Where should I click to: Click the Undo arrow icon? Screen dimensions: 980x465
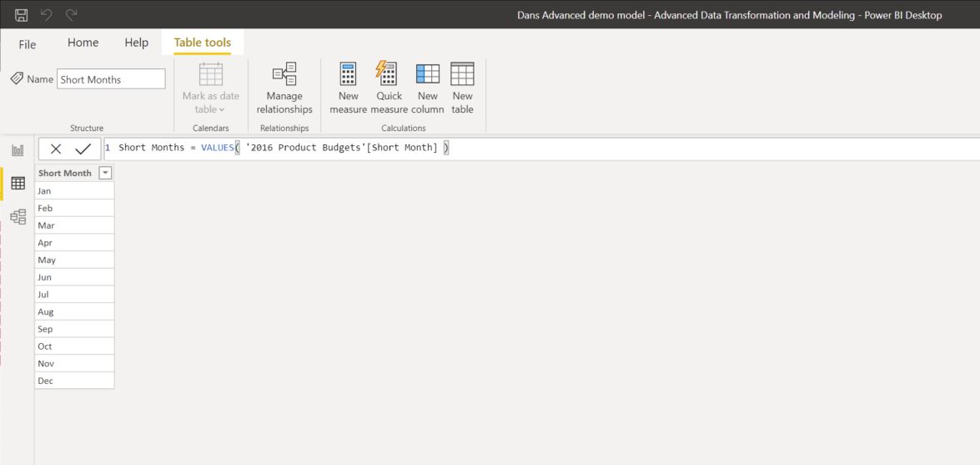tap(46, 14)
